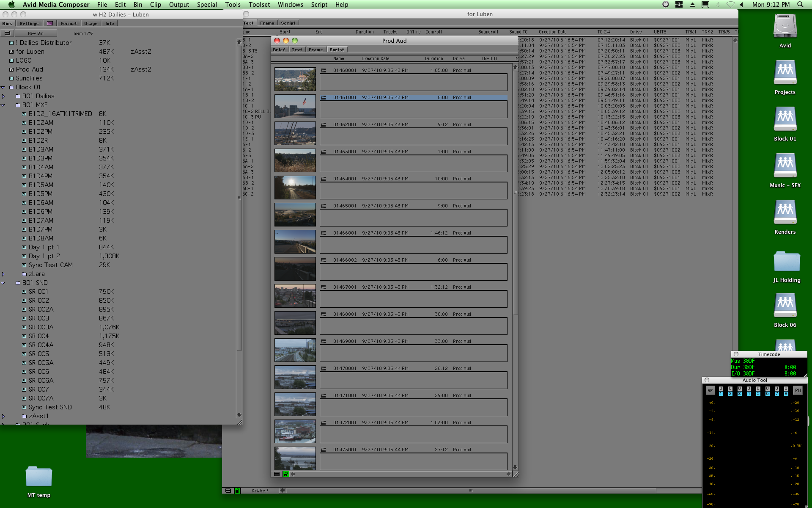The image size is (812, 508).
Task: Click the clip icon beside 01462001
Action: tap(324, 125)
